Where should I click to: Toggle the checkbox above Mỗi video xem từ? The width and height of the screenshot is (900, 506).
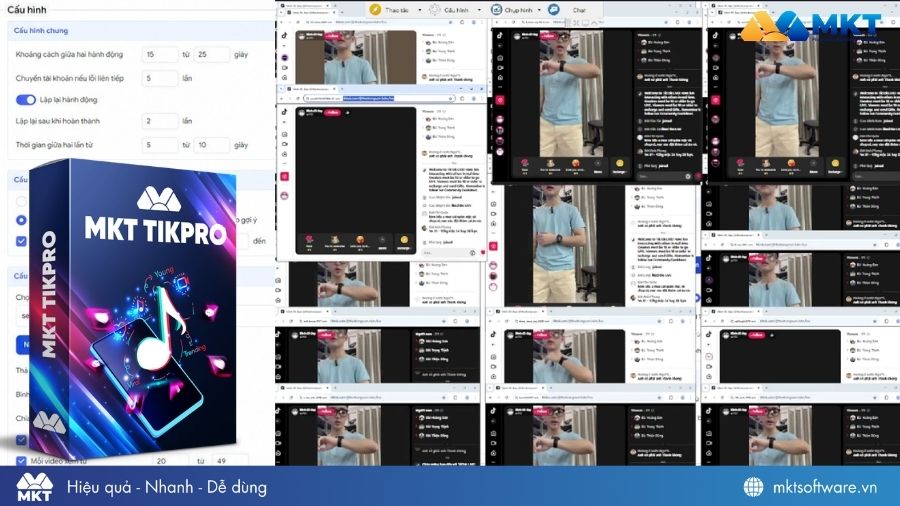click(x=21, y=440)
